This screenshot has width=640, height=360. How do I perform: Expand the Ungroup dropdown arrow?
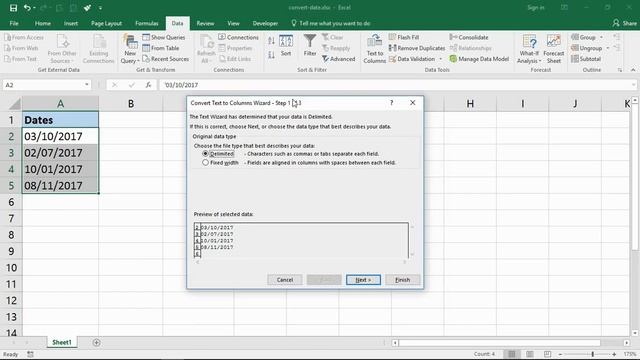point(607,48)
